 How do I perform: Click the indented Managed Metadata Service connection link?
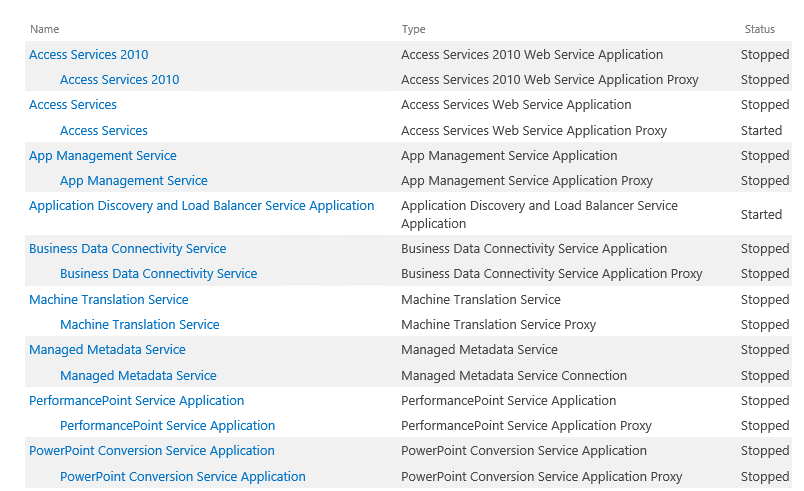click(x=138, y=376)
